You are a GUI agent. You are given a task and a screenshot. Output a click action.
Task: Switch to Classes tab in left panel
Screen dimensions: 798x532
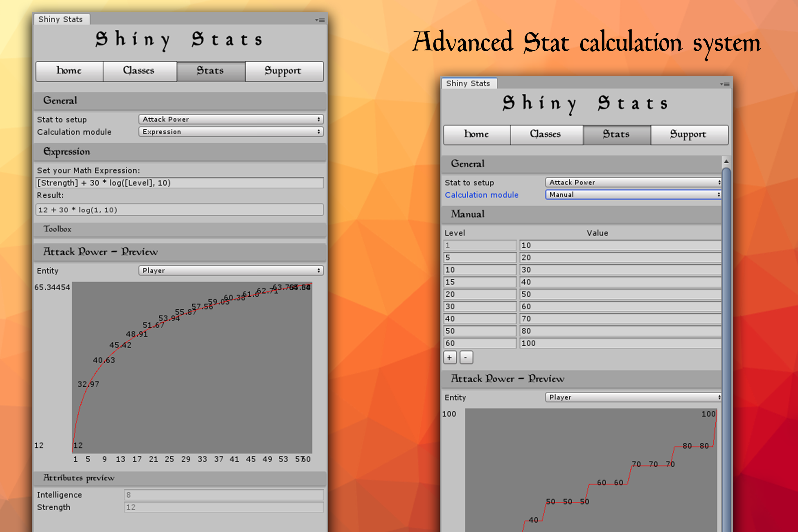point(139,71)
